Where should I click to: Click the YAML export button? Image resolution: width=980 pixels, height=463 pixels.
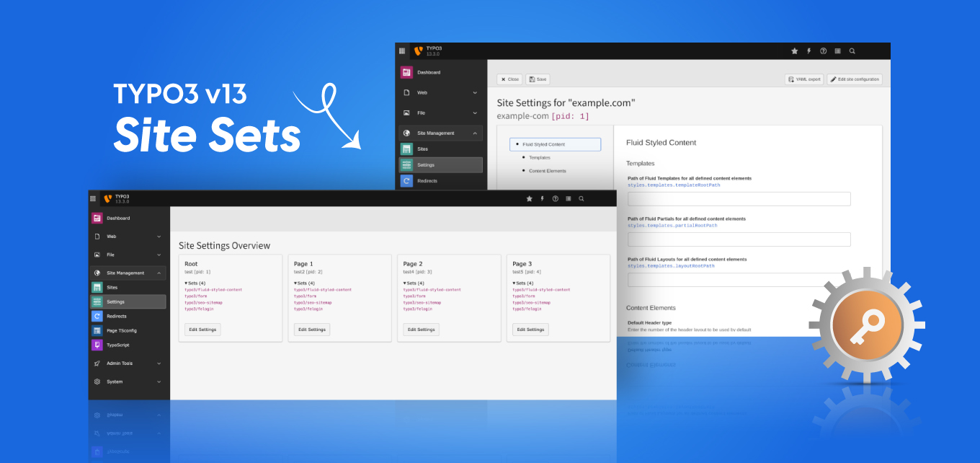point(803,79)
